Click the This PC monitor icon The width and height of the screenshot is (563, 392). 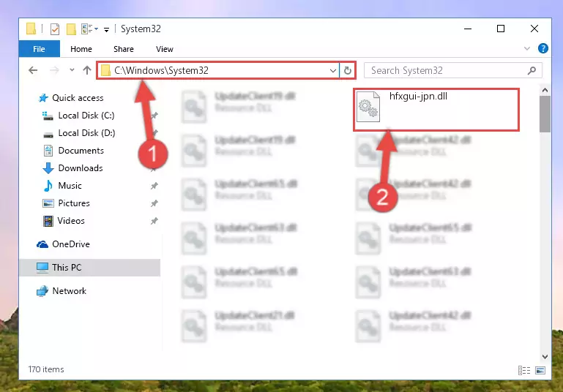point(42,268)
